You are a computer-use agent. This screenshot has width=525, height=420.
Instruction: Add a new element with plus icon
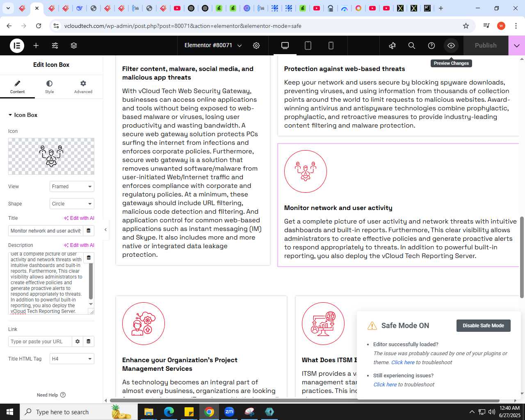[36, 46]
